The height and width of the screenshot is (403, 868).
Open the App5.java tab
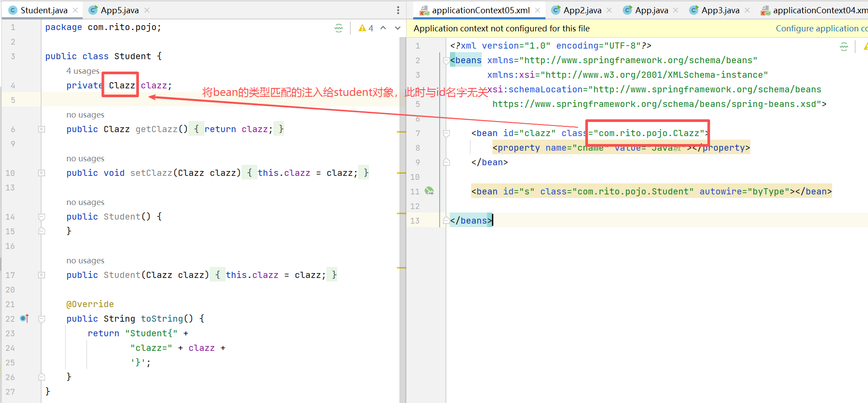pyautogui.click(x=119, y=10)
